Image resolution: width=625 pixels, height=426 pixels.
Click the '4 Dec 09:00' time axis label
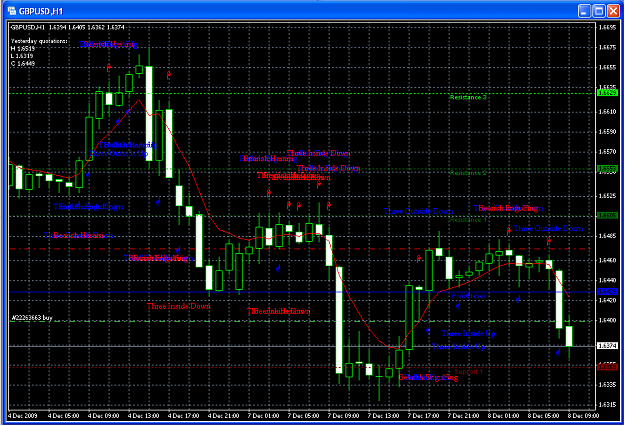(104, 416)
